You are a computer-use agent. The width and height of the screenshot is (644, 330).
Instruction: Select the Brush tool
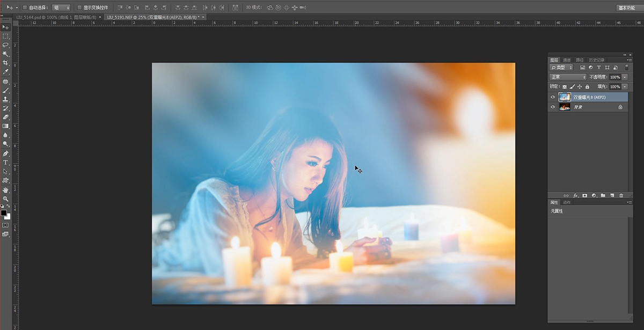coord(5,90)
